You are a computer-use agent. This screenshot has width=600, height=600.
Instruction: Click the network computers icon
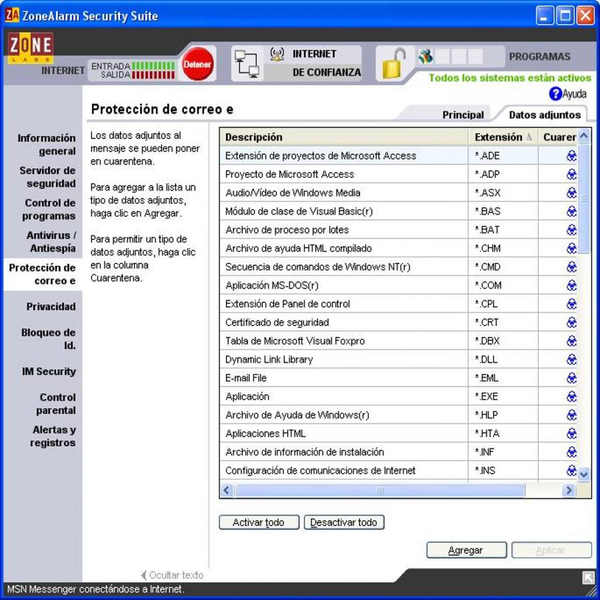(247, 64)
